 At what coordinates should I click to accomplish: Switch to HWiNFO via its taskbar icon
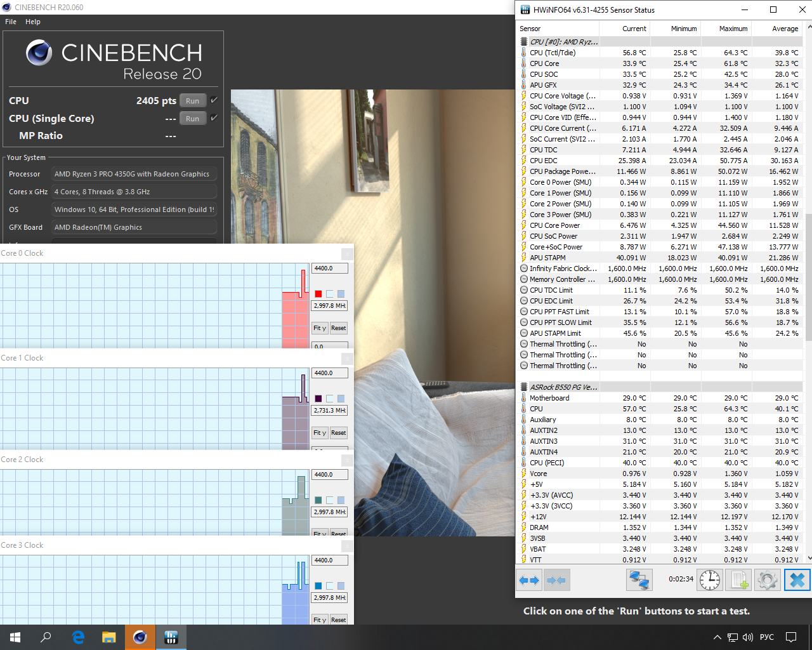click(171, 637)
